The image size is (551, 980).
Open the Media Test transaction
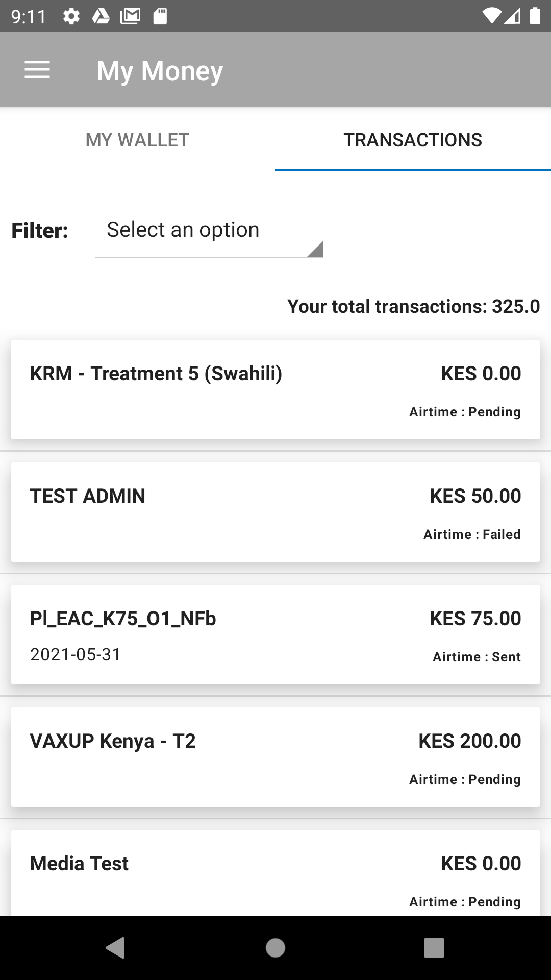point(275,873)
